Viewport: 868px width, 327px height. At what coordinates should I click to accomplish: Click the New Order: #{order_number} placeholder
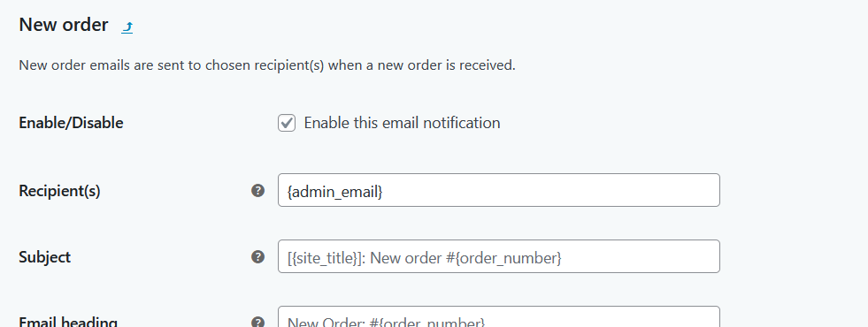(x=387, y=322)
